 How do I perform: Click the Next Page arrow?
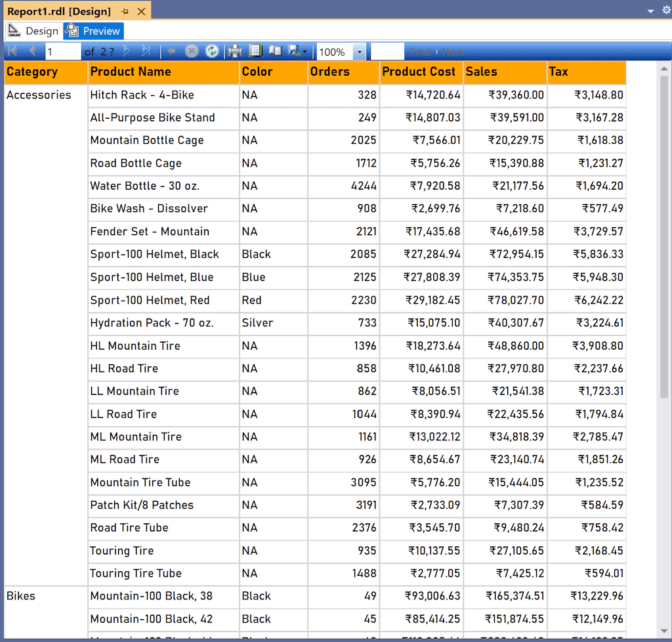coord(127,51)
